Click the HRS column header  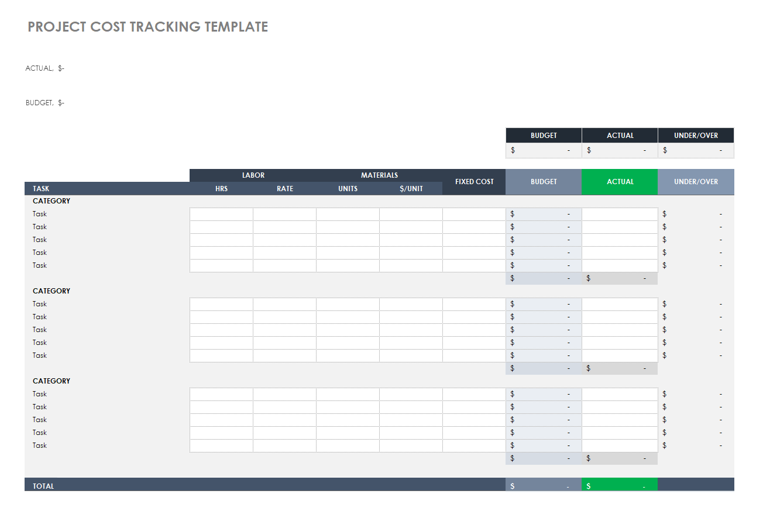pyautogui.click(x=221, y=189)
